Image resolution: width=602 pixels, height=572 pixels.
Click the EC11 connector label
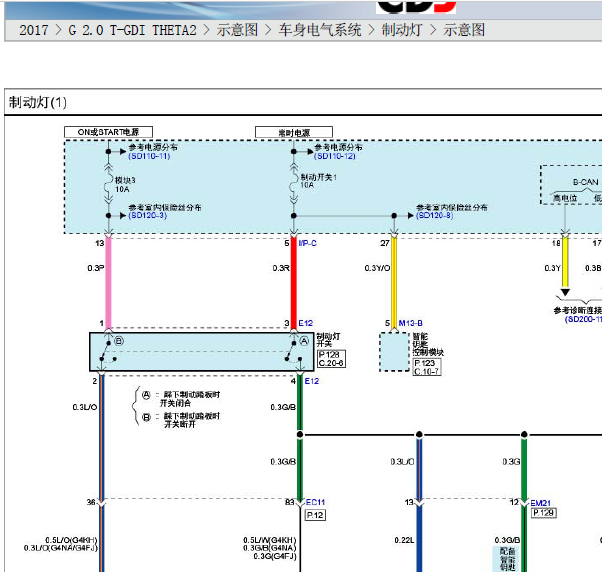pyautogui.click(x=316, y=502)
